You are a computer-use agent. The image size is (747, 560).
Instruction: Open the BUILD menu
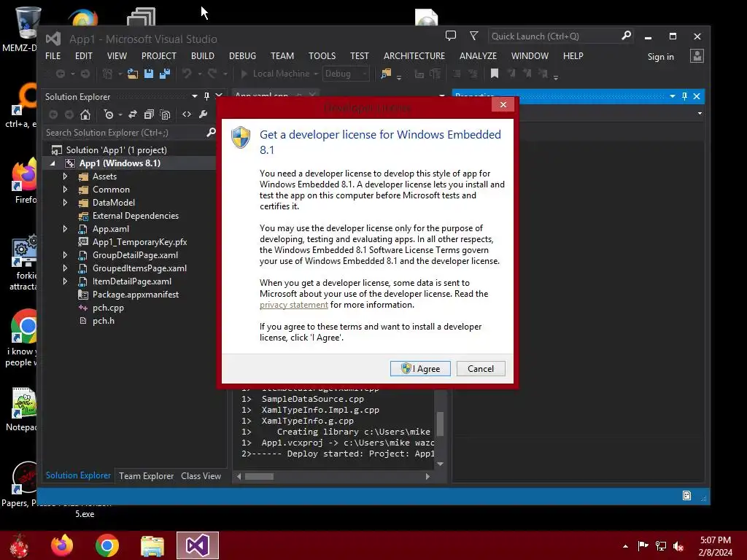click(203, 55)
